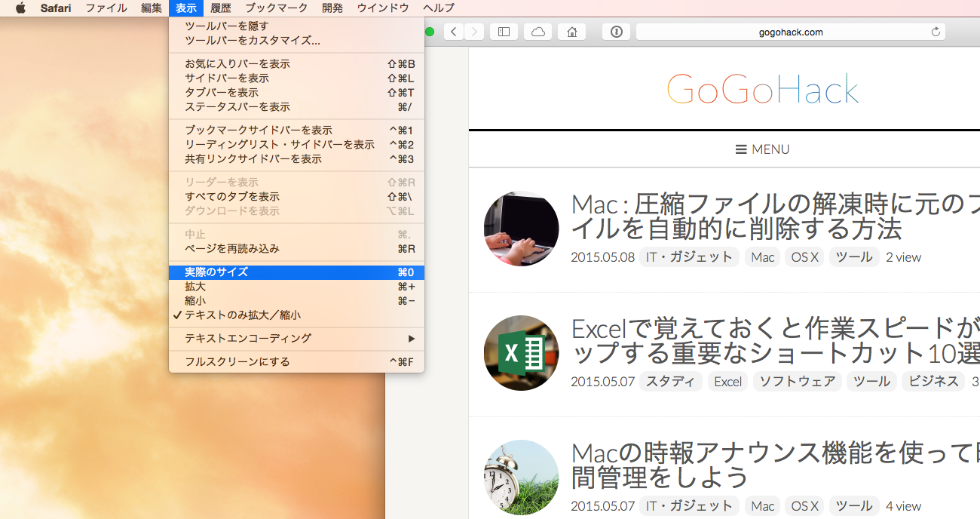Screen dimensions: 980x519
Task: Choose ツールバーを隠す
Action: click(x=296, y=26)
